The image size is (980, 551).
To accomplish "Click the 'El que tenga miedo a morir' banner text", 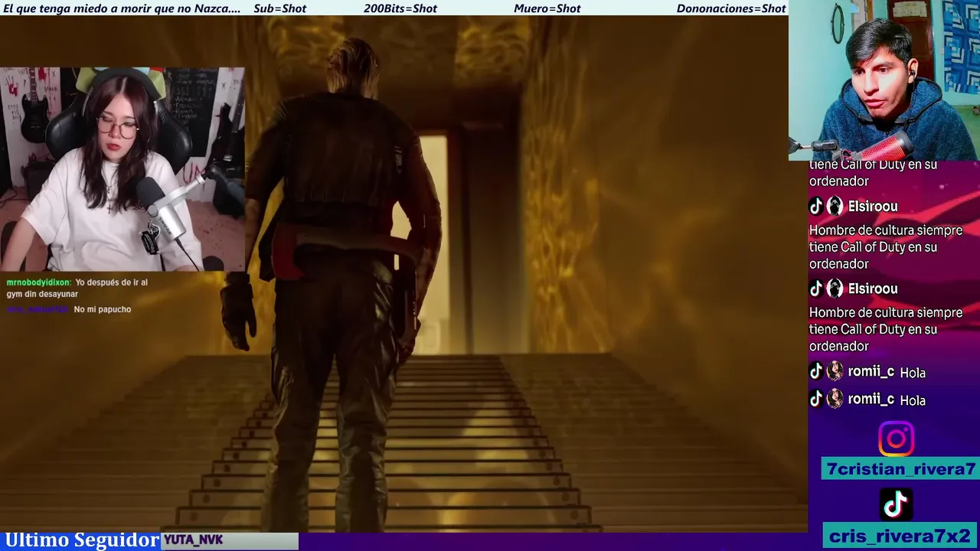I will point(122,8).
